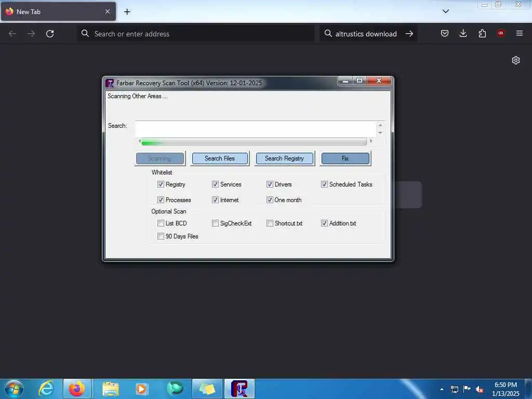Switch to Farbar tool taskbar icon

click(x=240, y=389)
